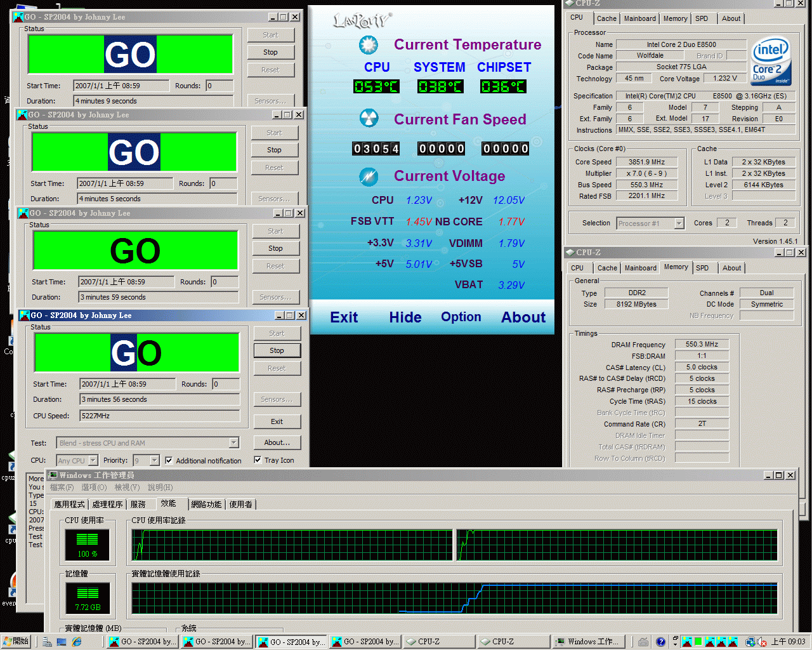
Task: Click the CPU Speed field showing 5227MHz
Action: (x=160, y=416)
